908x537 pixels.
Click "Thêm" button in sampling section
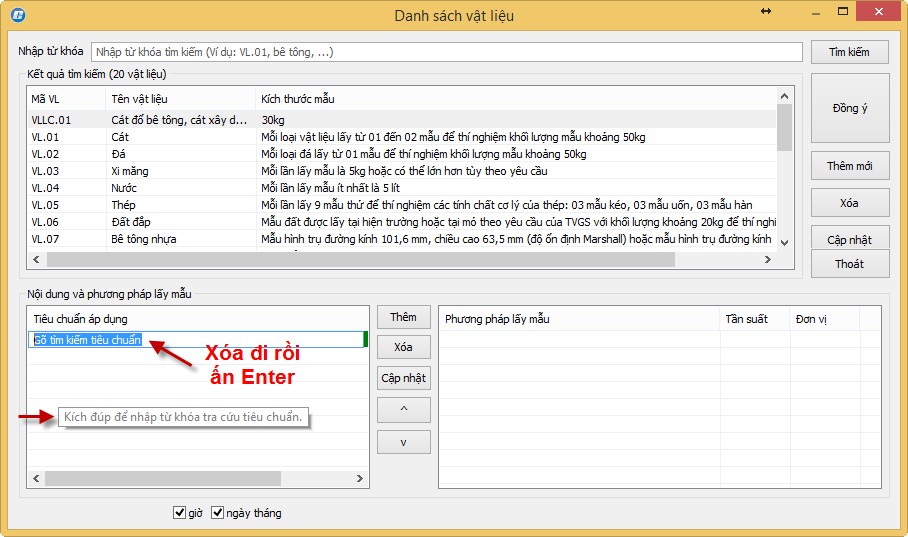pyautogui.click(x=403, y=317)
